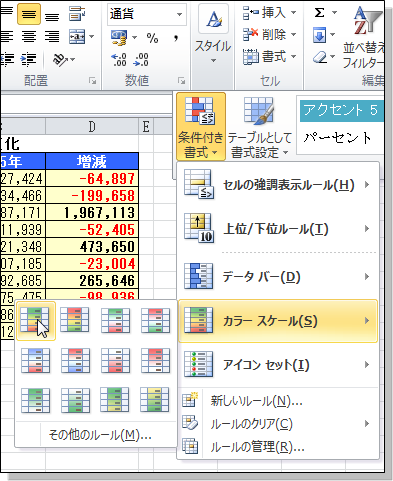Toggle center horizontal alignment
The width and height of the screenshot is (393, 481).
(x=29, y=37)
